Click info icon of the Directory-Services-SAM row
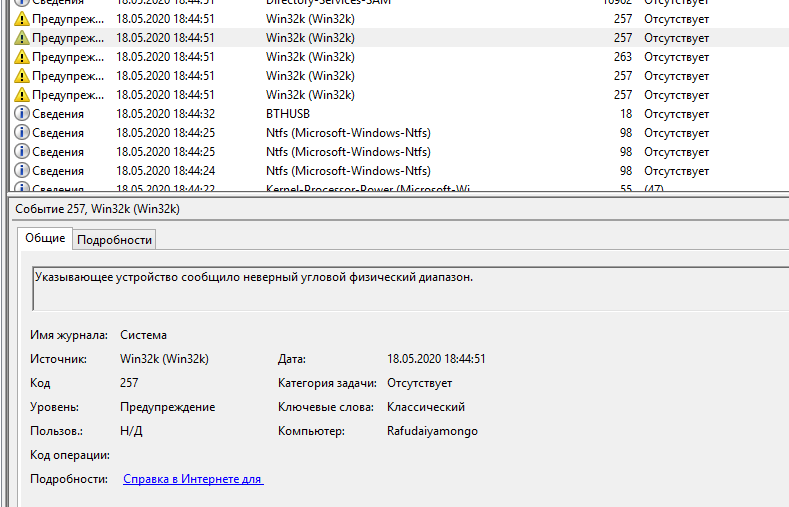Viewport: 789px width, 507px height. [x=22, y=3]
